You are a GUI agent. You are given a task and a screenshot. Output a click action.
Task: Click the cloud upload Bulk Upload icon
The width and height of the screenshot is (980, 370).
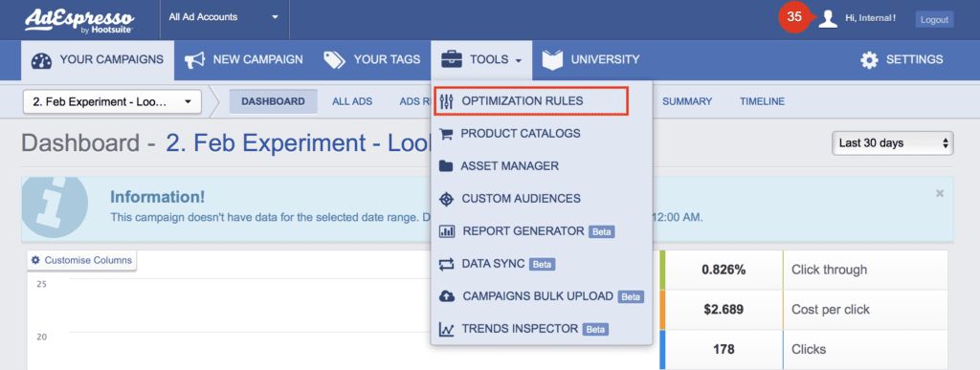(448, 296)
